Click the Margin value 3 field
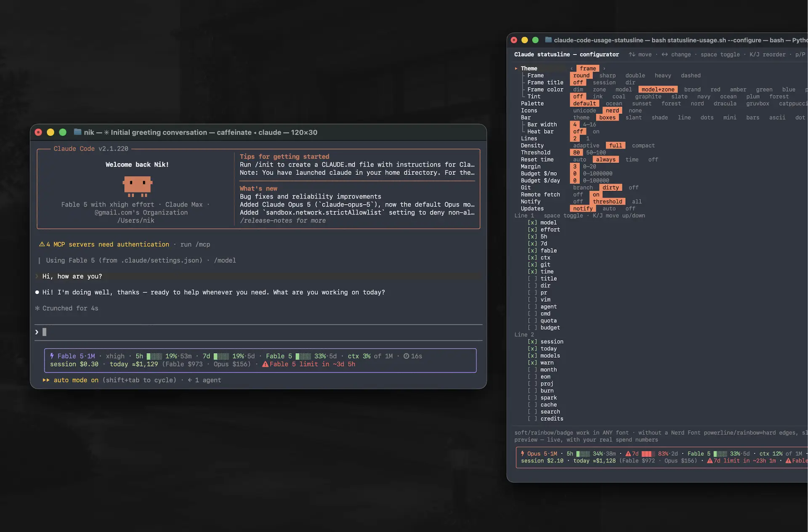Viewport: 808px width, 532px height. pos(575,167)
